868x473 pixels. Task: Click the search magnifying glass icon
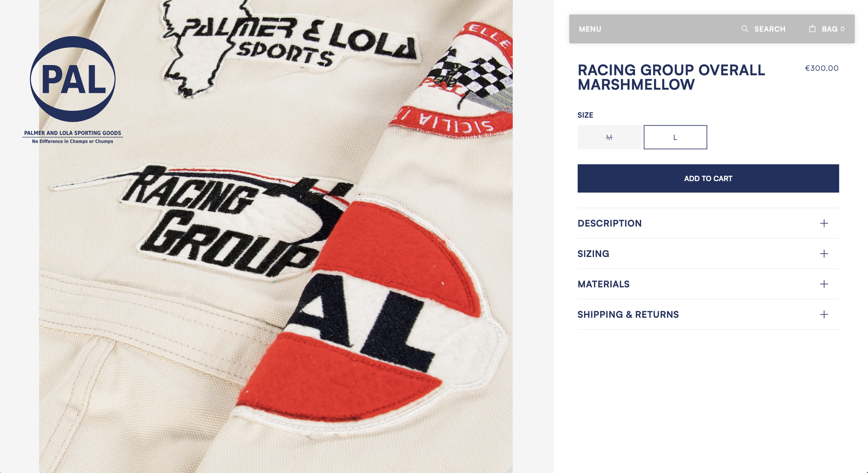tap(745, 29)
